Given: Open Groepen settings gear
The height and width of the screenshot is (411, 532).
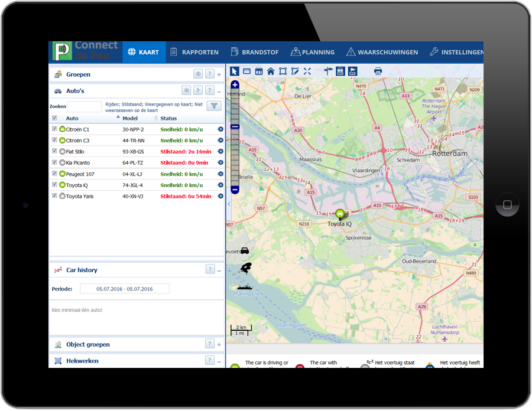Looking at the screenshot, I should point(198,74).
